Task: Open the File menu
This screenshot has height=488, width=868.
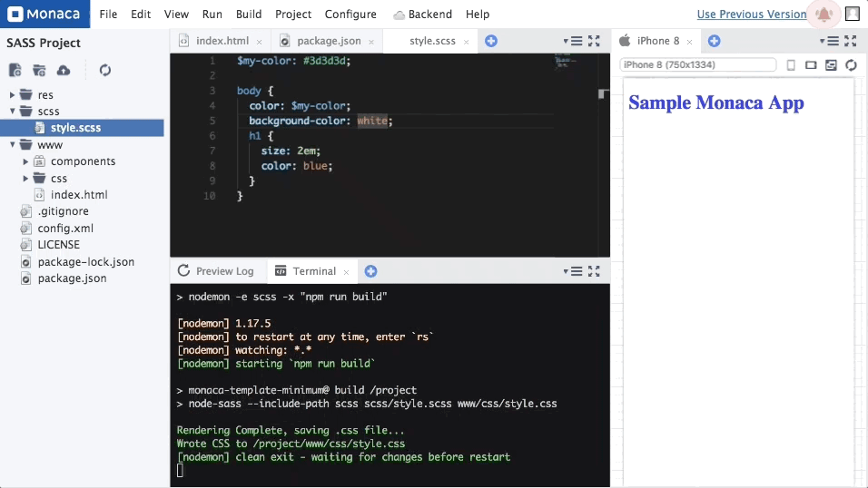Action: click(x=109, y=15)
